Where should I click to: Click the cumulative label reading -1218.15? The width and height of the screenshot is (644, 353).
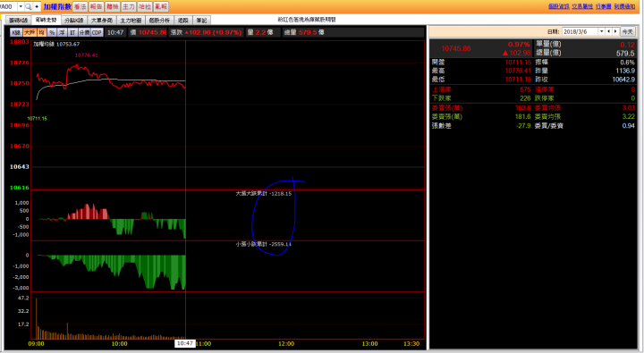263,193
